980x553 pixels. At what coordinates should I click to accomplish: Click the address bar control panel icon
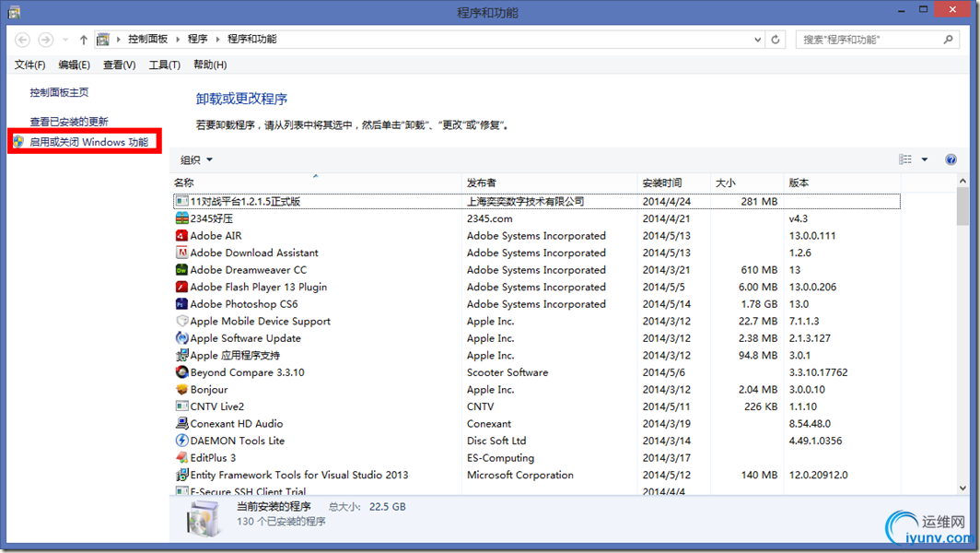(103, 40)
